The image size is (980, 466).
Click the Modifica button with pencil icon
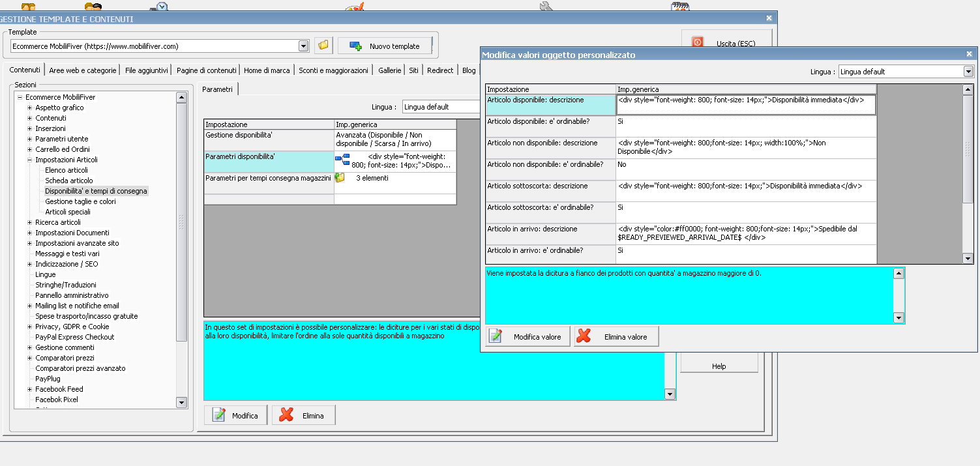point(235,415)
